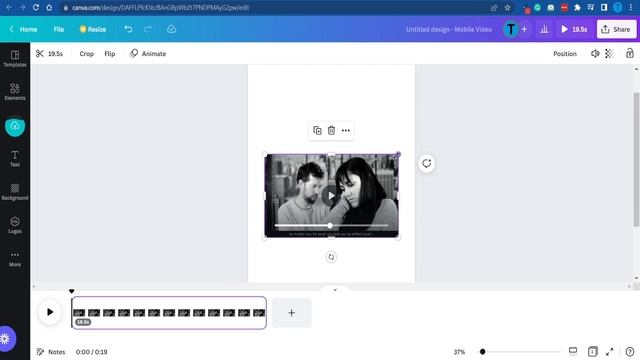Open the Templates panel

tap(15, 59)
